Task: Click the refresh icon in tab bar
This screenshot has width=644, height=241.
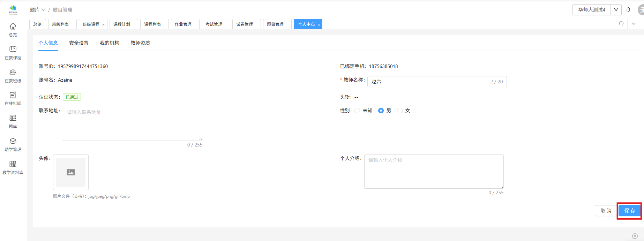Action: (621, 24)
